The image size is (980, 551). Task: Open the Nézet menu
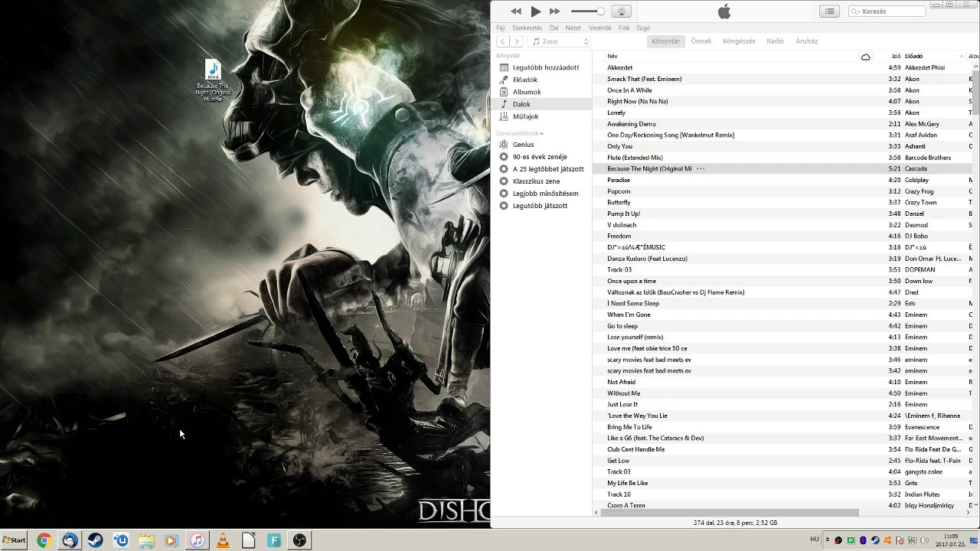(573, 28)
